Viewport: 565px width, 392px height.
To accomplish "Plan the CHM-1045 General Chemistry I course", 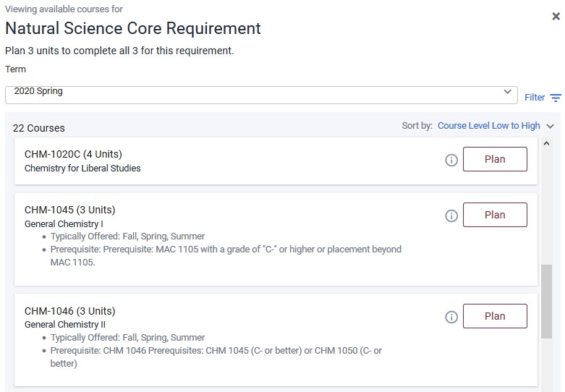I will tap(495, 215).
